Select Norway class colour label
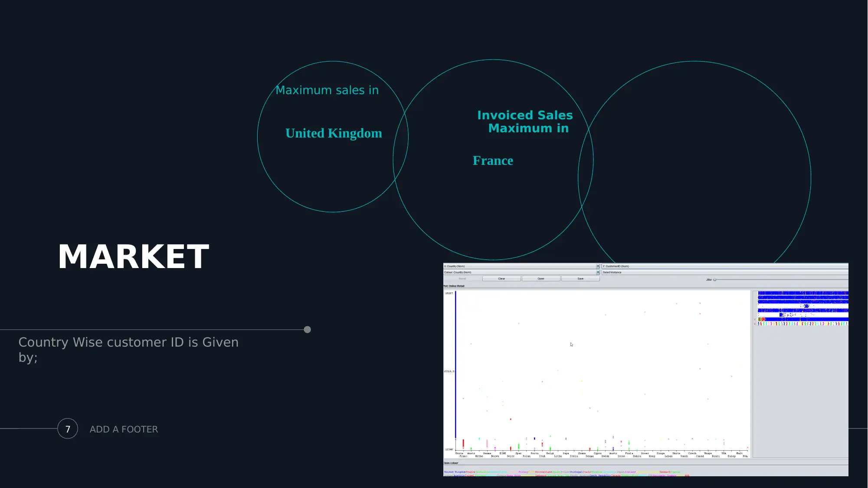 tap(523, 472)
